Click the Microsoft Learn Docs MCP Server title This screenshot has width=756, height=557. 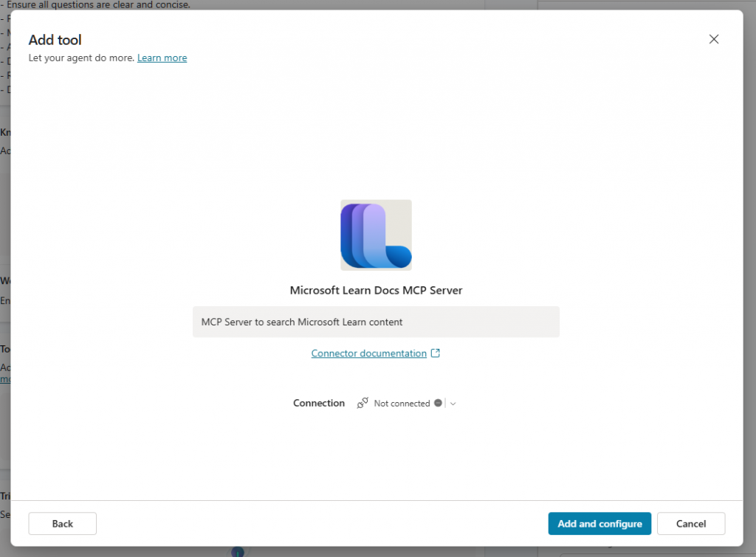coord(376,290)
